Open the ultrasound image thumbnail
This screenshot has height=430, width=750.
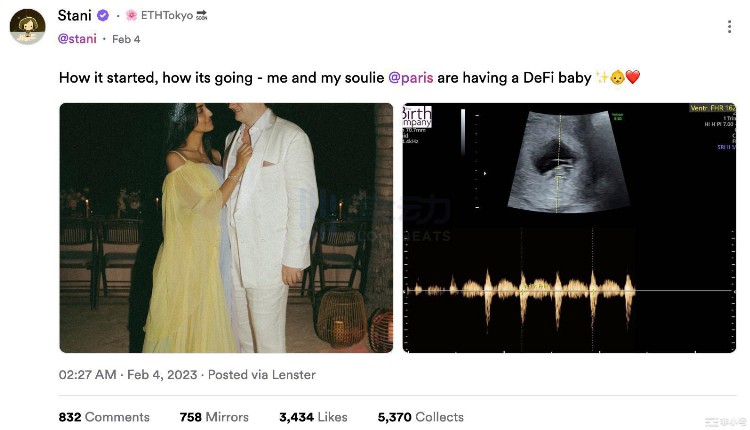click(569, 228)
